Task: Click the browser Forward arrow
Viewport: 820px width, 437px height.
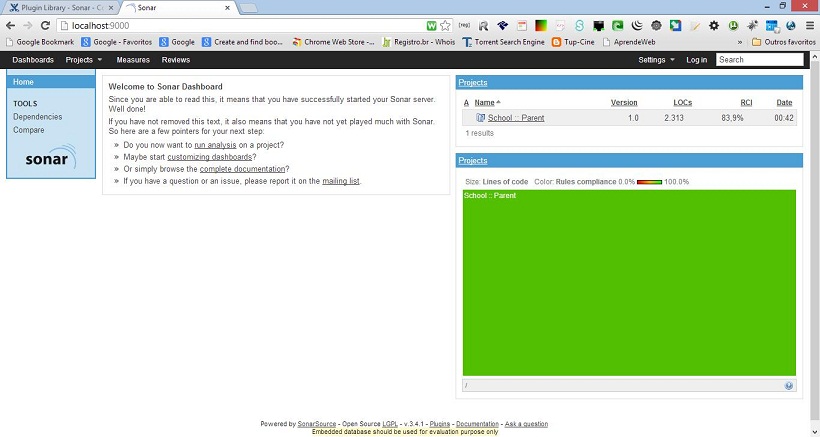Action: tap(28, 25)
